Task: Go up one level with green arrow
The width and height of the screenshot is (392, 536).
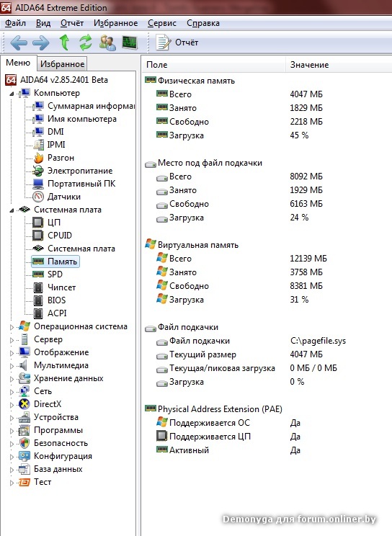Action: tap(64, 43)
